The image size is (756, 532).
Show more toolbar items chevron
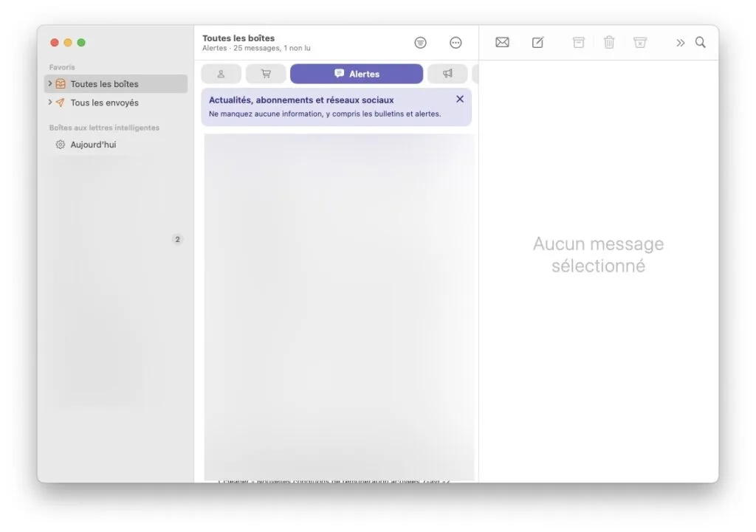point(680,43)
